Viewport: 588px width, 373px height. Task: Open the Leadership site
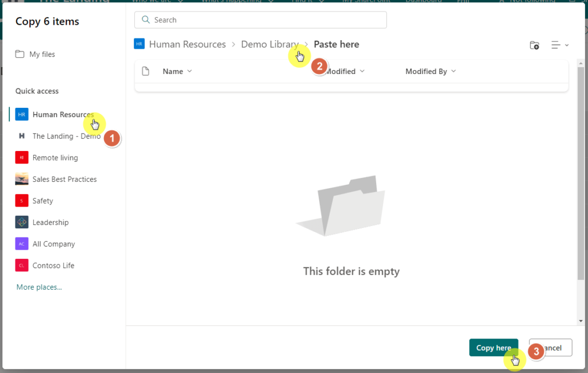[51, 222]
